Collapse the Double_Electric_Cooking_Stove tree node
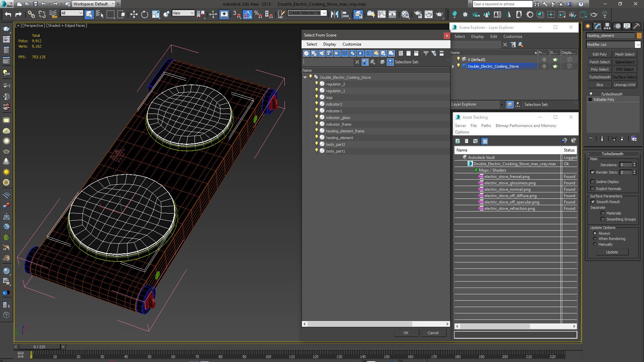This screenshot has height=362, width=644. tap(305, 77)
